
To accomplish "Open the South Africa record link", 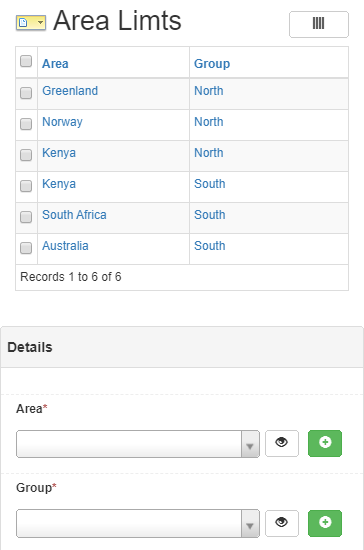I will coord(74,215).
